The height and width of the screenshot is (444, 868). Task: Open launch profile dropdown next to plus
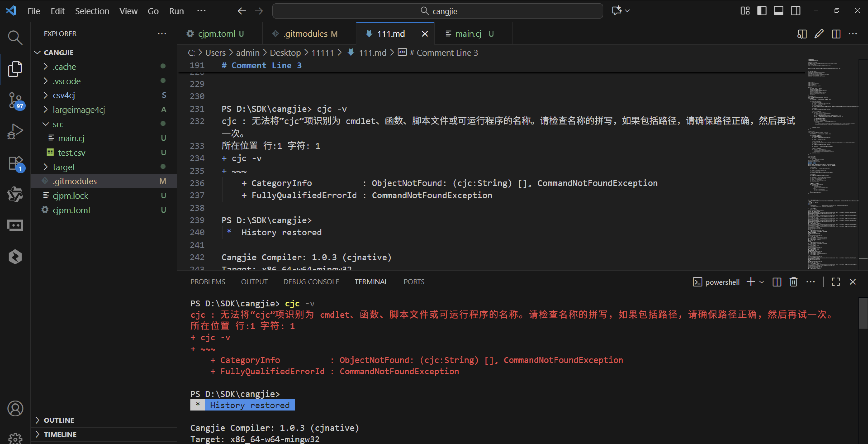click(x=762, y=282)
